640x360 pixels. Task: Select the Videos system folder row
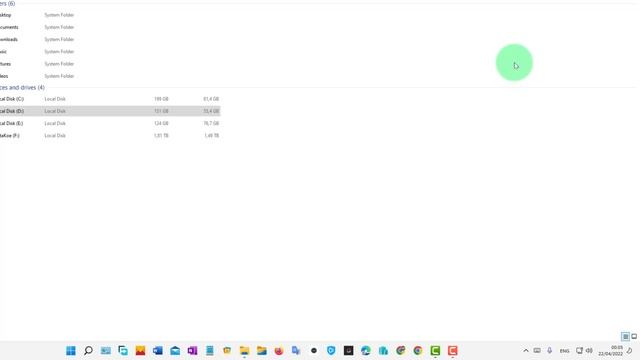110,76
